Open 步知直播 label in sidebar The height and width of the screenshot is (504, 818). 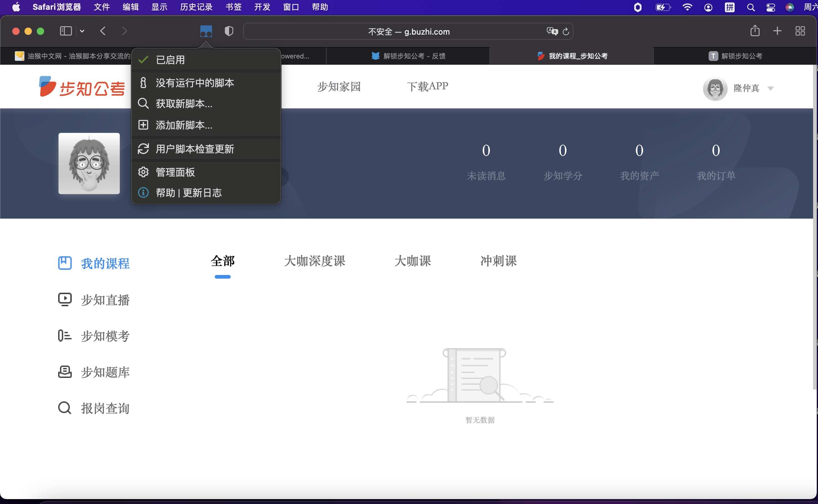point(105,300)
